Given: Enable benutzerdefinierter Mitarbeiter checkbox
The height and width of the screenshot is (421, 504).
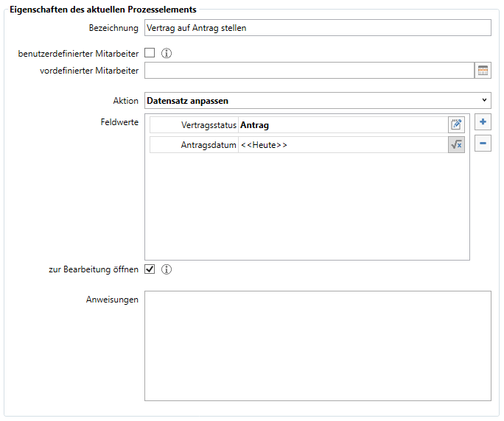Looking at the screenshot, I should point(150,53).
